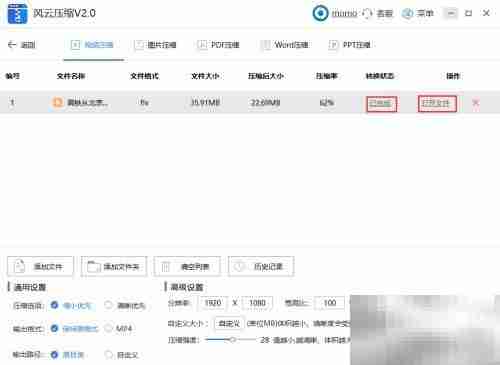The height and width of the screenshot is (365, 500).
Task: Open the PDF compression tab
Action: [218, 45]
